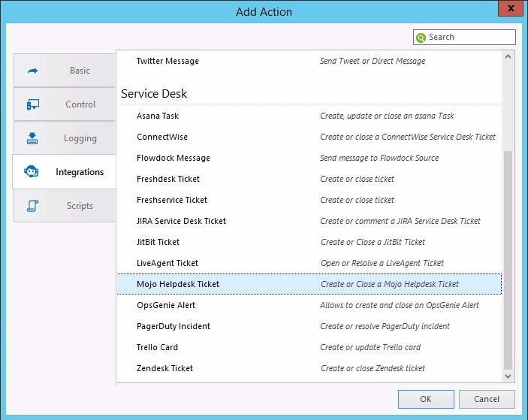Viewport: 528px width, 420px height.
Task: Select the Zendesk Ticket action
Action: click(309, 368)
